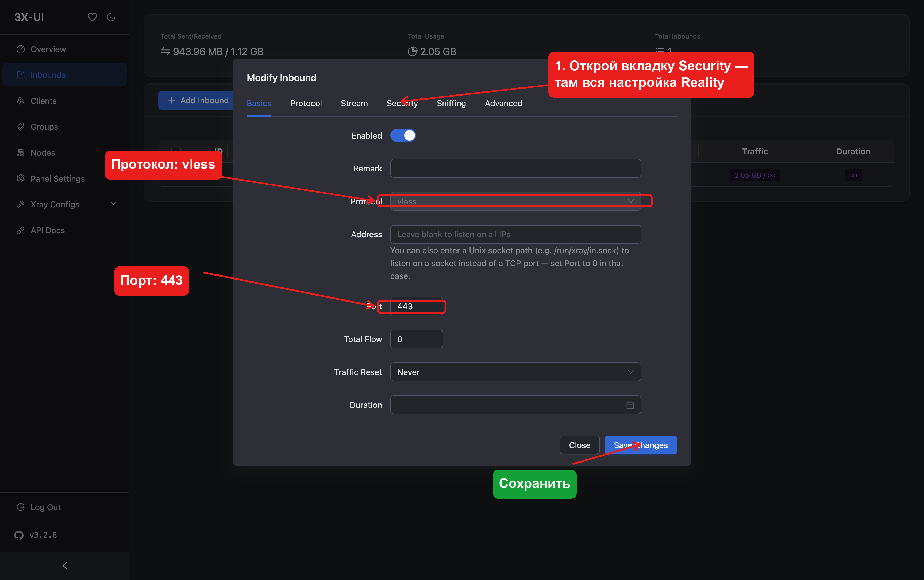Switch to the Sniffing tab
Image resolution: width=924 pixels, height=580 pixels.
pos(451,103)
